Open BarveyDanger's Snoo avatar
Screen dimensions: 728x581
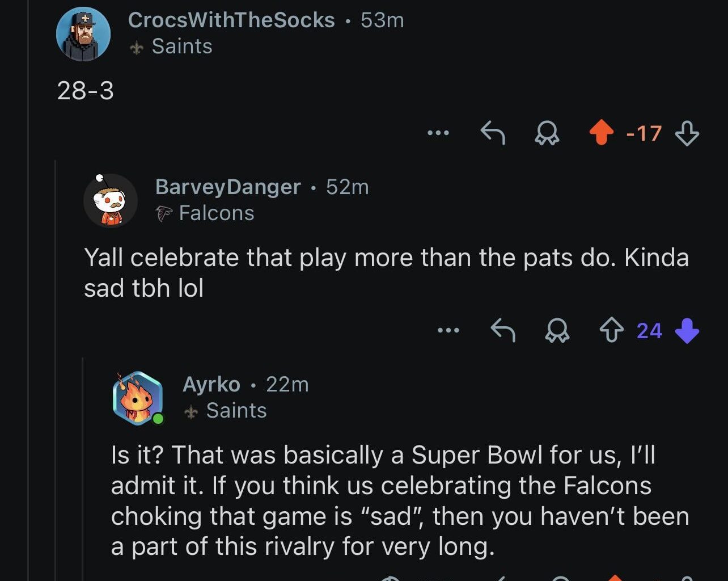point(111,201)
